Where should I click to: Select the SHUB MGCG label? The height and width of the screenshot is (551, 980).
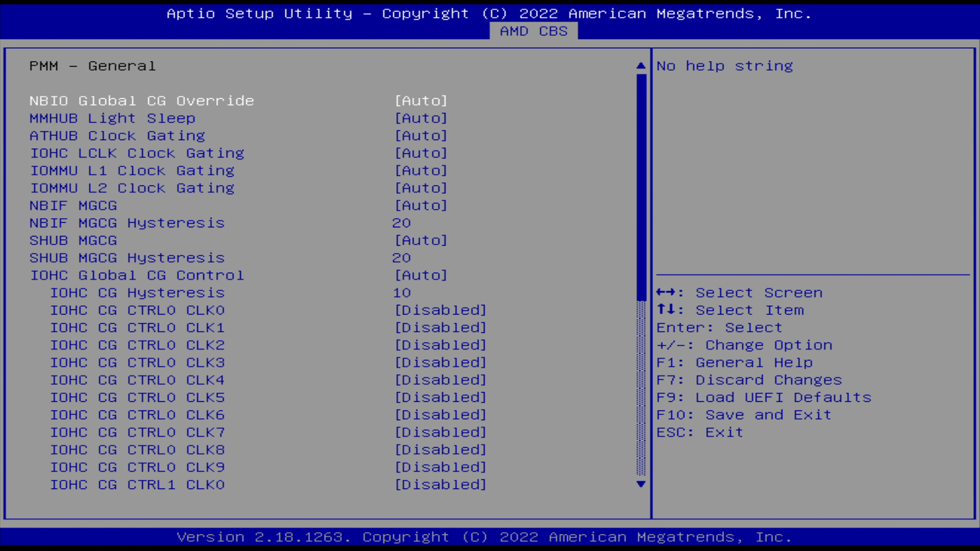(x=73, y=241)
